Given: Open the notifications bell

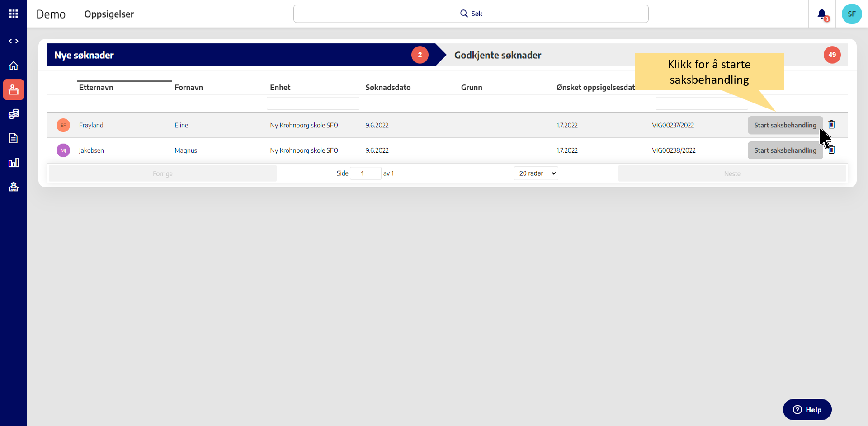Looking at the screenshot, I should tap(822, 14).
